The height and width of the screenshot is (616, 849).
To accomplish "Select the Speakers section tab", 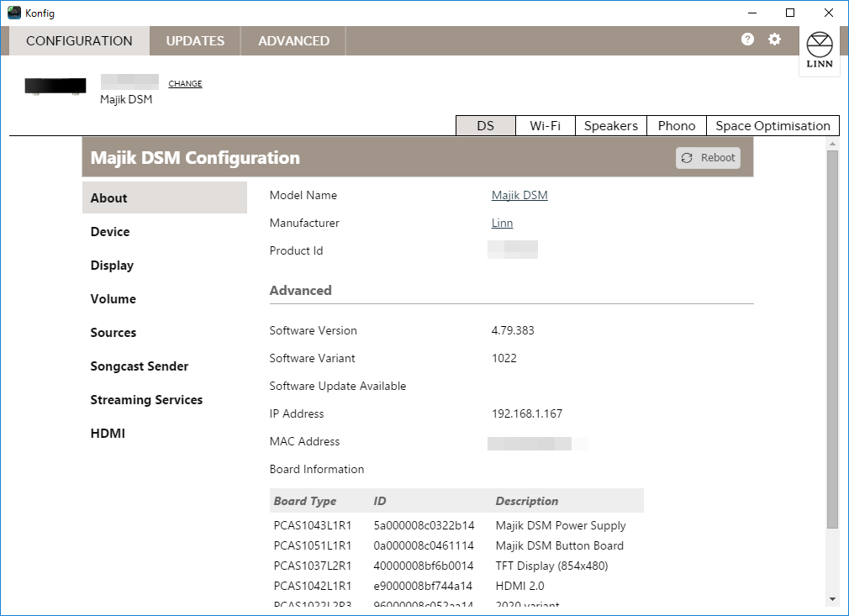I will coord(611,125).
